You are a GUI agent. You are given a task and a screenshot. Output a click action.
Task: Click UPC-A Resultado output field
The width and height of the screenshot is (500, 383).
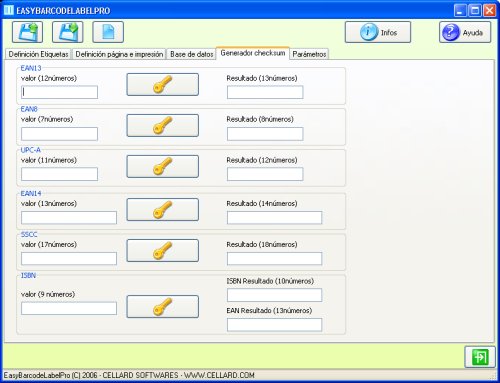[x=265, y=174]
